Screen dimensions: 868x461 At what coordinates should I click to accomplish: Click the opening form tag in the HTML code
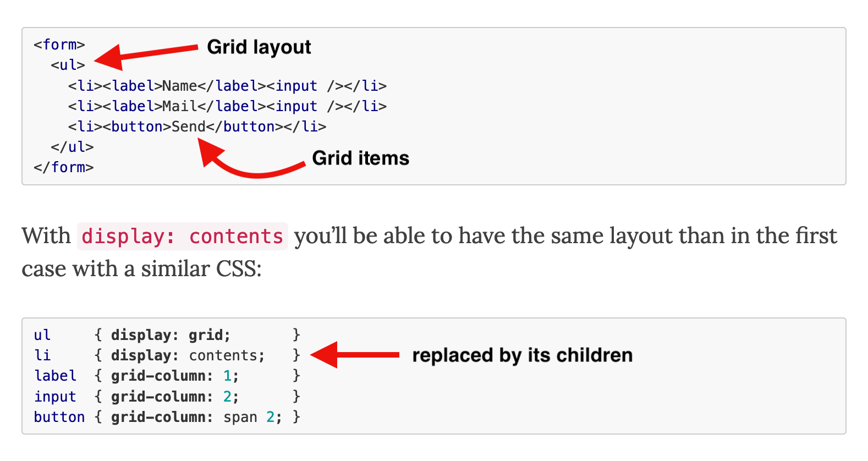pos(59,45)
